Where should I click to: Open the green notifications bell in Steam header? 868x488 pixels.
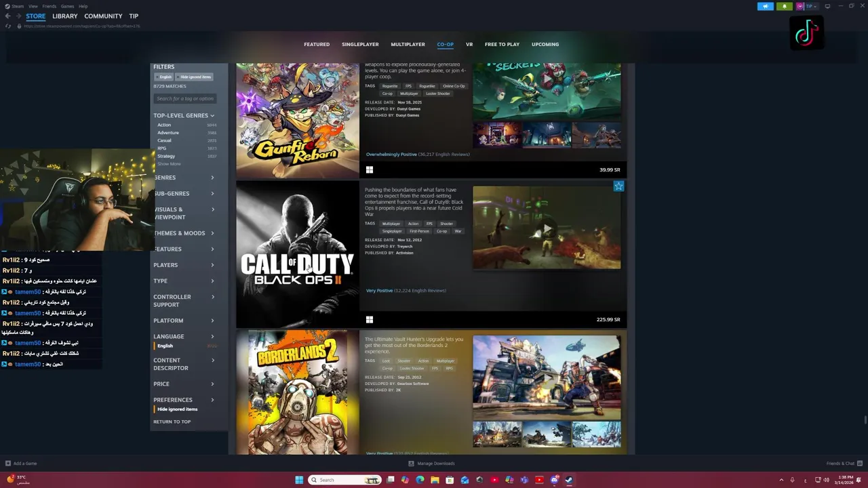pyautogui.click(x=785, y=6)
